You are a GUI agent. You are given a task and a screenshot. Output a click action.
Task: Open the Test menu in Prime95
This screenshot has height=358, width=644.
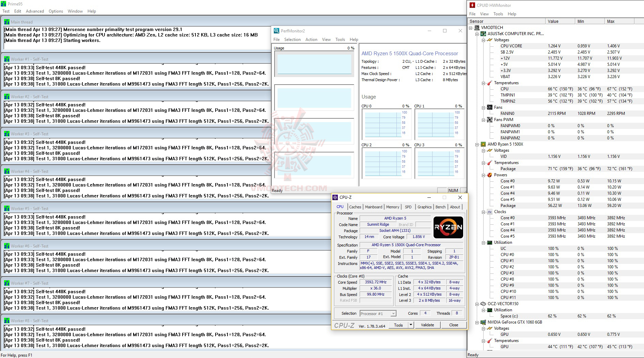coord(6,11)
